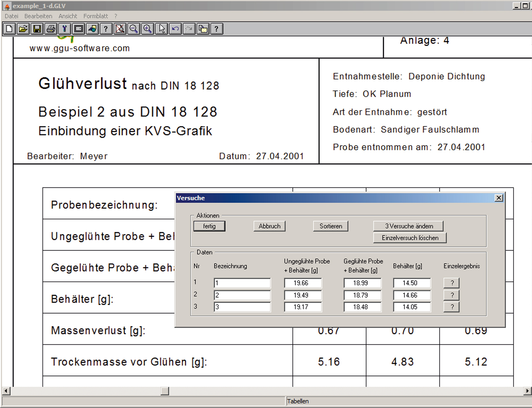The width and height of the screenshot is (532, 408).
Task: Open the Formblatt menu
Action: tap(96, 16)
